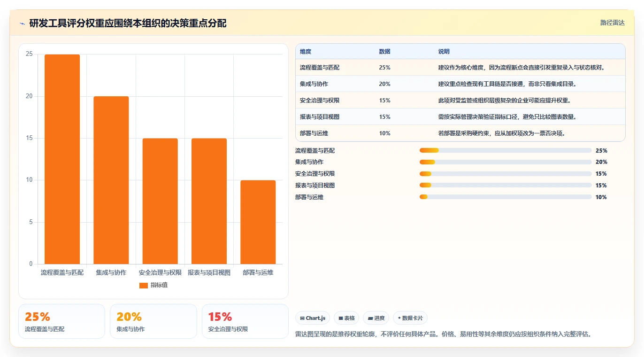Viewport: 644px width, 357px height.
Task: Open the 20% 集成与协作 stat card
Action: 153,321
